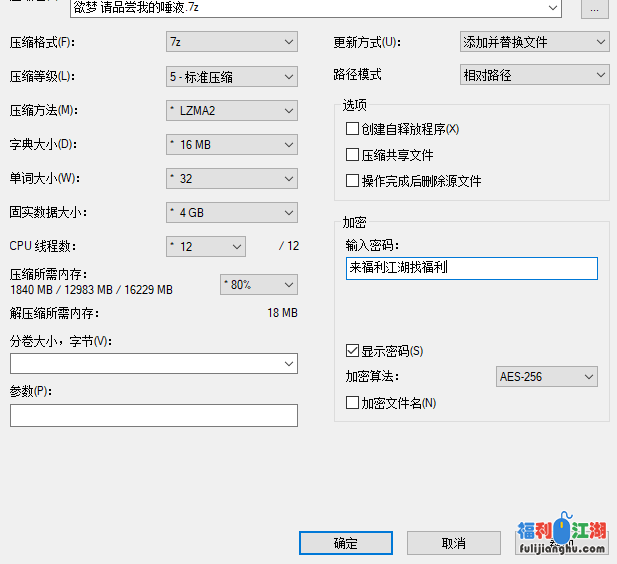The height and width of the screenshot is (564, 617).
Task: Open the CPU 线程数 dropdown
Action: pyautogui.click(x=205, y=246)
